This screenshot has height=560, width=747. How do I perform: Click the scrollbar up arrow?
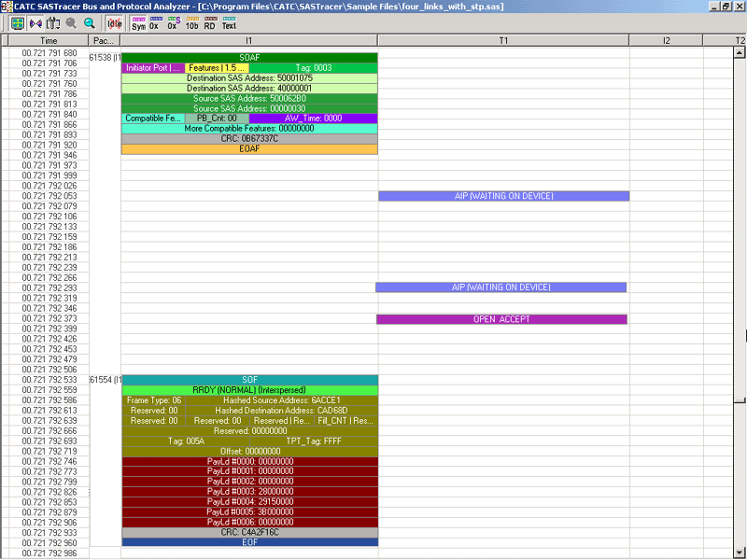pyautogui.click(x=739, y=52)
